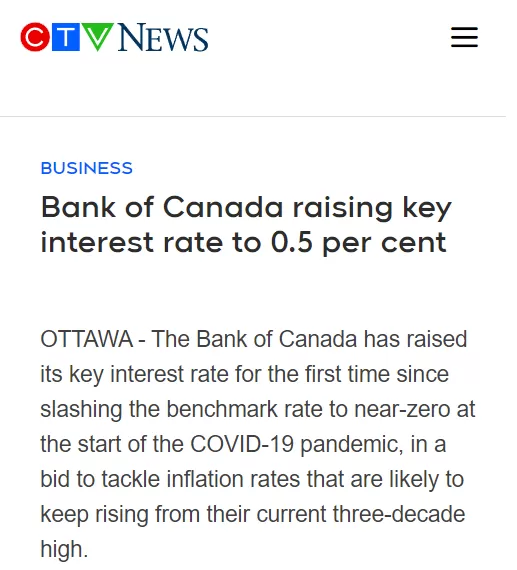Click the blue T square in CTV logo
517x570 pixels.
coord(66,37)
